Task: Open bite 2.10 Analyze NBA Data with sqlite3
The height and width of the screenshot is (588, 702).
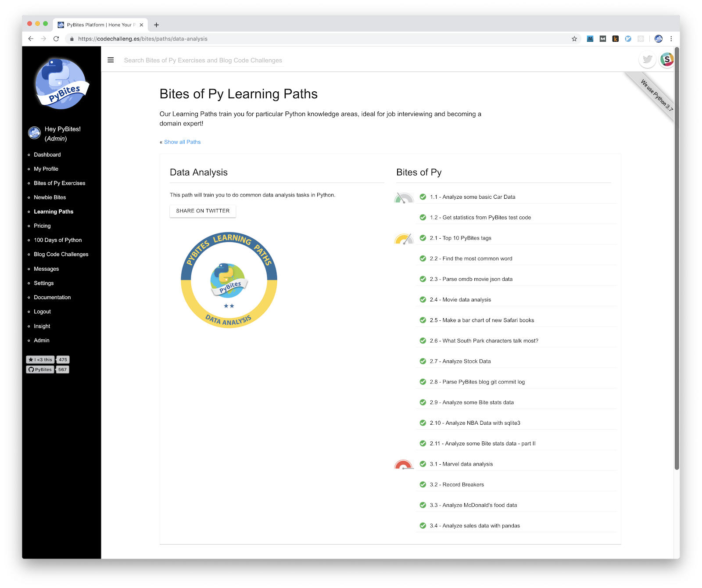Action: click(x=475, y=423)
